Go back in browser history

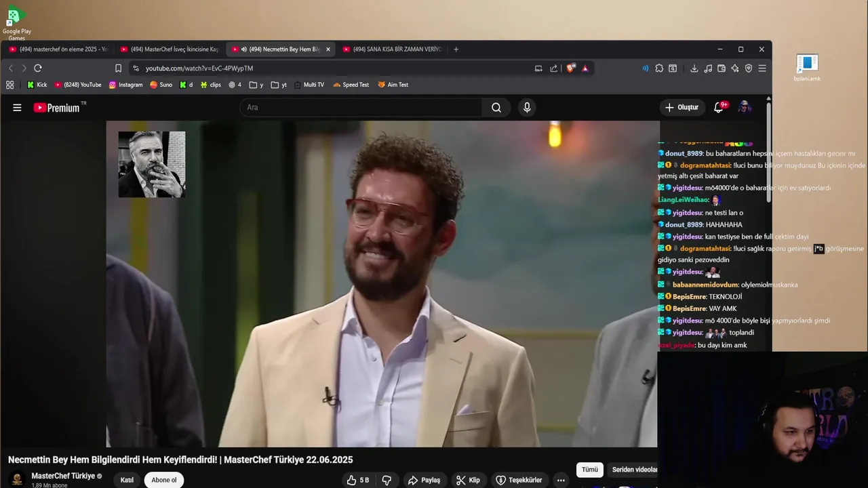[11, 68]
